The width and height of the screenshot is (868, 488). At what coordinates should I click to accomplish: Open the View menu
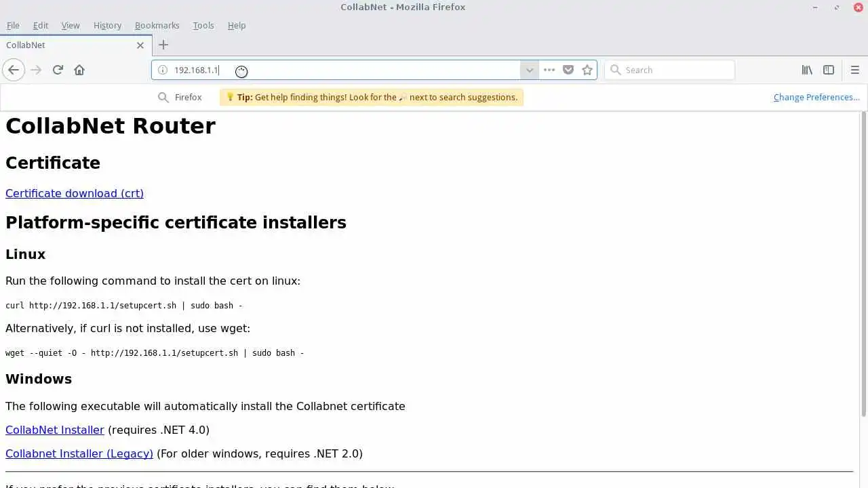pos(71,25)
